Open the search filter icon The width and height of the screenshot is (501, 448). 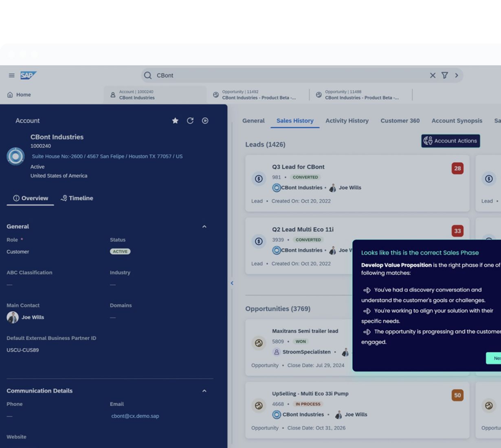[x=445, y=75]
